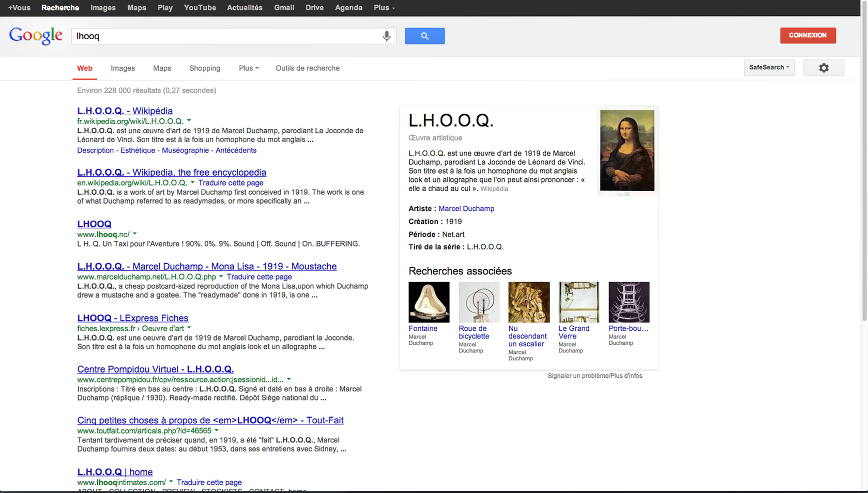Screen dimensions: 868x493
Task: Open YouTube in the top bar
Action: (200, 8)
